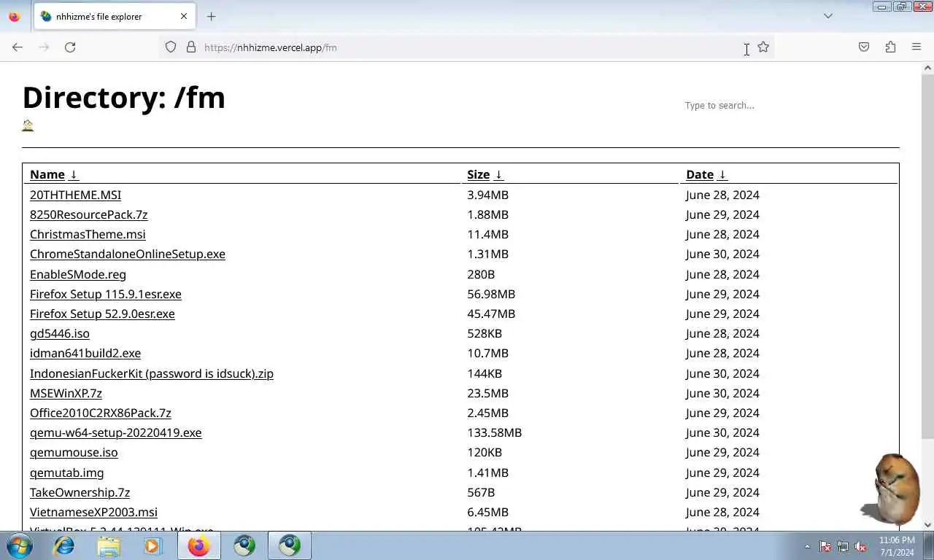Open ChromeStandaloneOnlineSetup.exe link
Image resolution: width=934 pixels, height=560 pixels.
pos(128,254)
